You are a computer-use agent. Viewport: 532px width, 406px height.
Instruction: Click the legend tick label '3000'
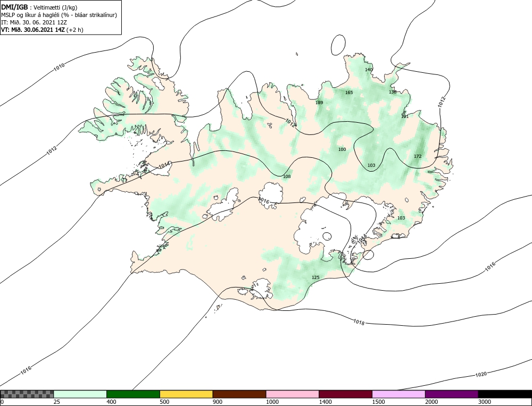click(485, 402)
